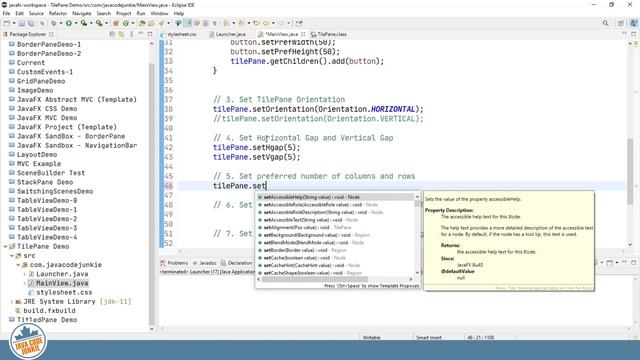Click the Open Perspective icon

pos(621,23)
